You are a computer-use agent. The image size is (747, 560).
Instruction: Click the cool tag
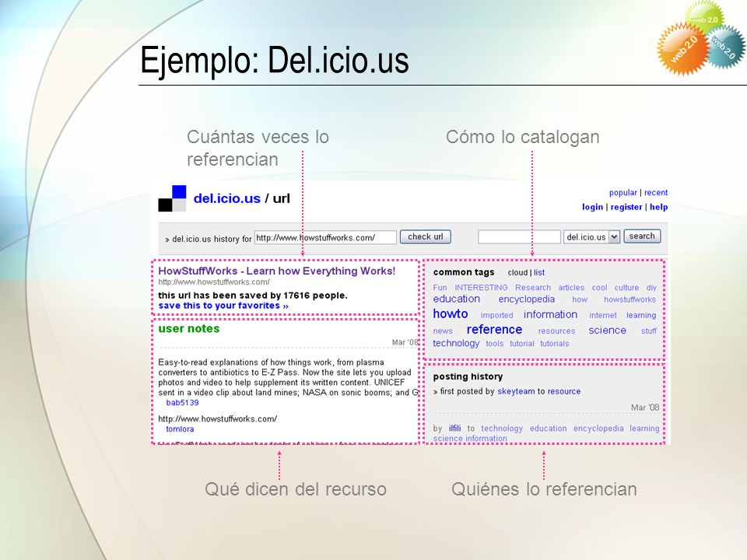[x=599, y=288]
